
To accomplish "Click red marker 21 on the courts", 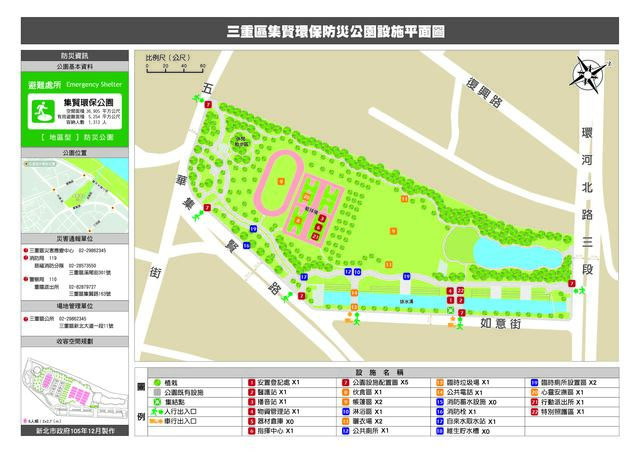I will 315,236.
